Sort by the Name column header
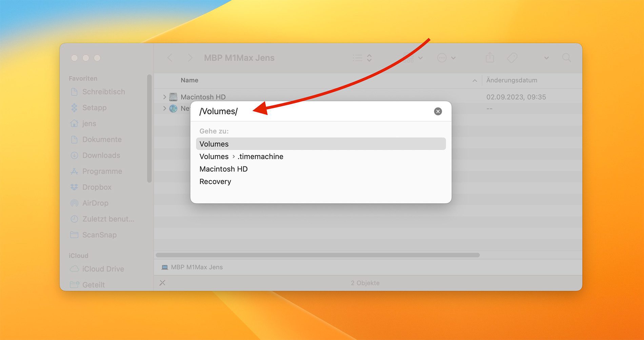The height and width of the screenshot is (340, 644). click(189, 80)
